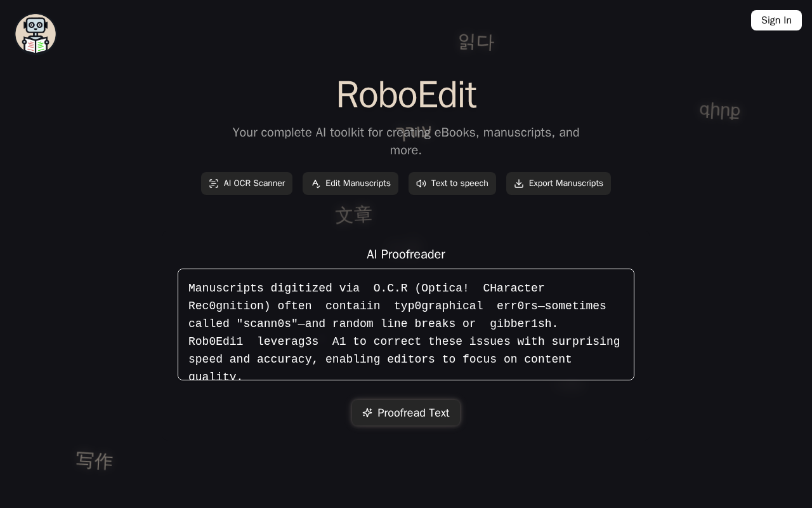Click the download icon beside Export Manuscripts

[519, 184]
